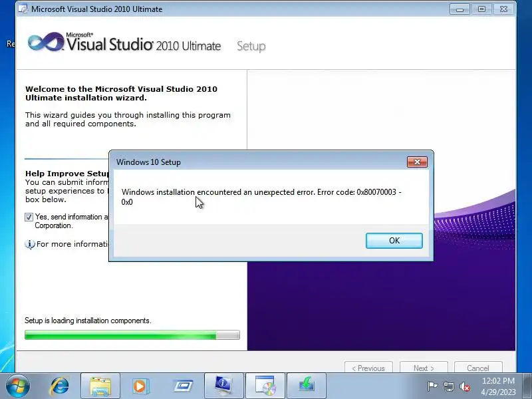Click OK in the Windows 10 Setup dialog
Viewport: 532px width, 399px height.
click(394, 241)
